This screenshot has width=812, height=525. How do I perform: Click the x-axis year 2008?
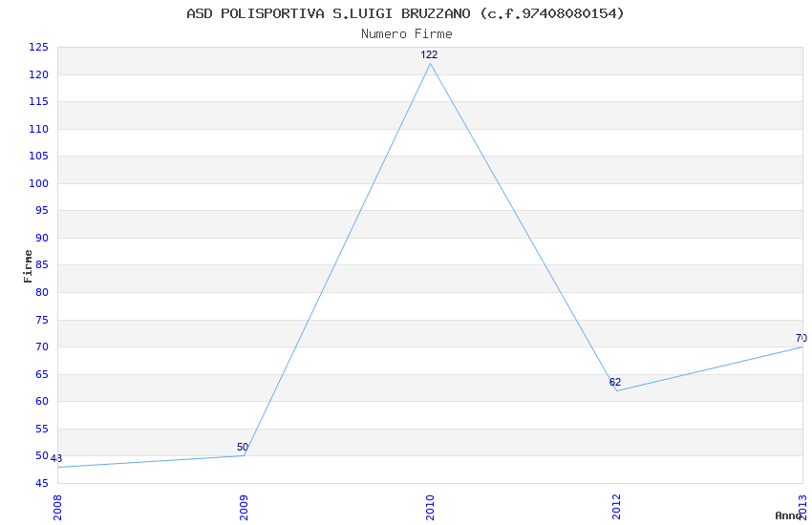(57, 508)
